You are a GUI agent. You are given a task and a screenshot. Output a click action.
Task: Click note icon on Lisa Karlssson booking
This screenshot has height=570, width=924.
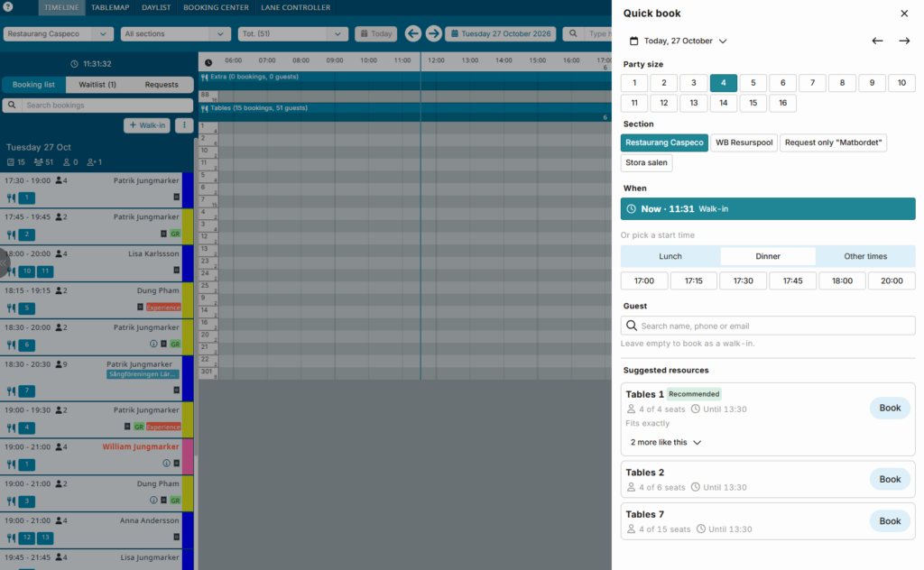click(x=176, y=271)
